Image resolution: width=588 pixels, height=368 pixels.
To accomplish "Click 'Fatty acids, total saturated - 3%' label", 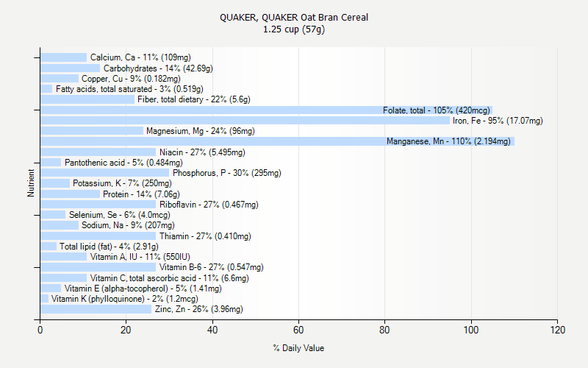I will coord(129,89).
